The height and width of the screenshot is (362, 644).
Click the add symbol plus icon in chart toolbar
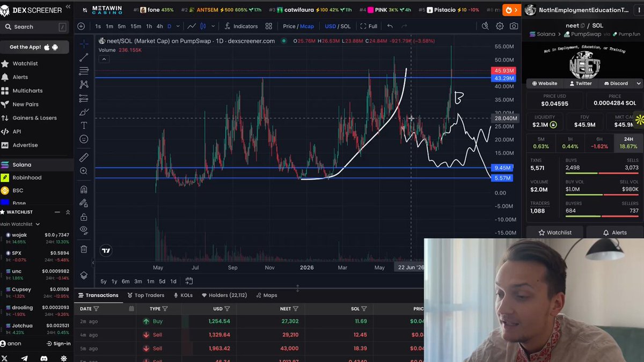tap(81, 26)
